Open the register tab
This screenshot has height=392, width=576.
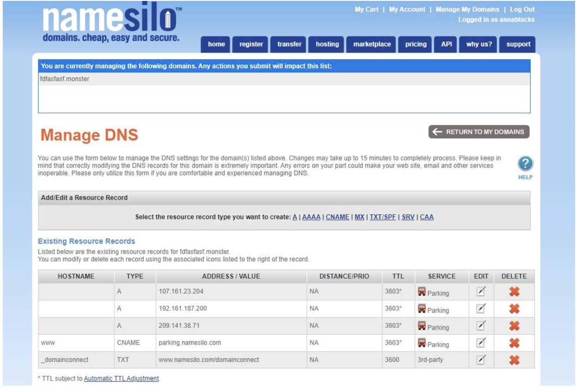pyautogui.click(x=251, y=44)
